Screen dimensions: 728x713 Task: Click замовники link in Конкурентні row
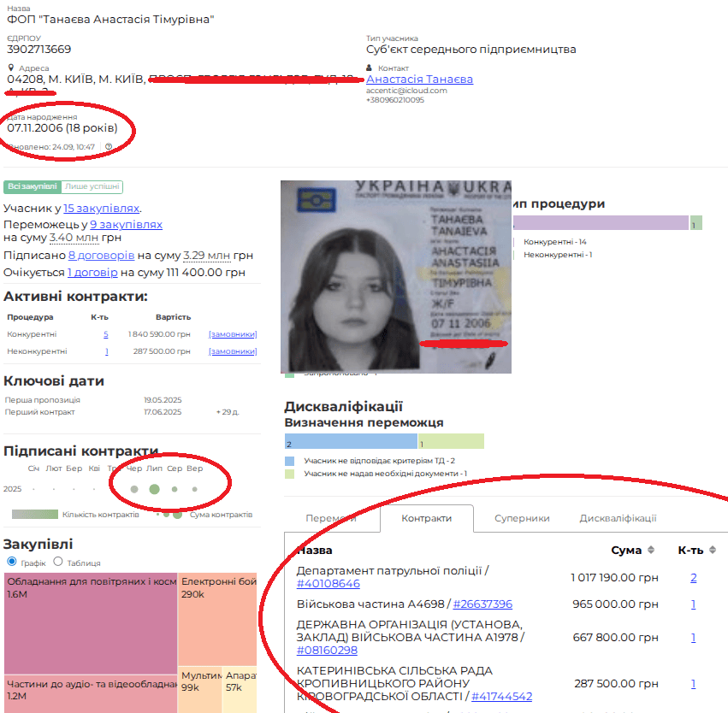[232, 334]
